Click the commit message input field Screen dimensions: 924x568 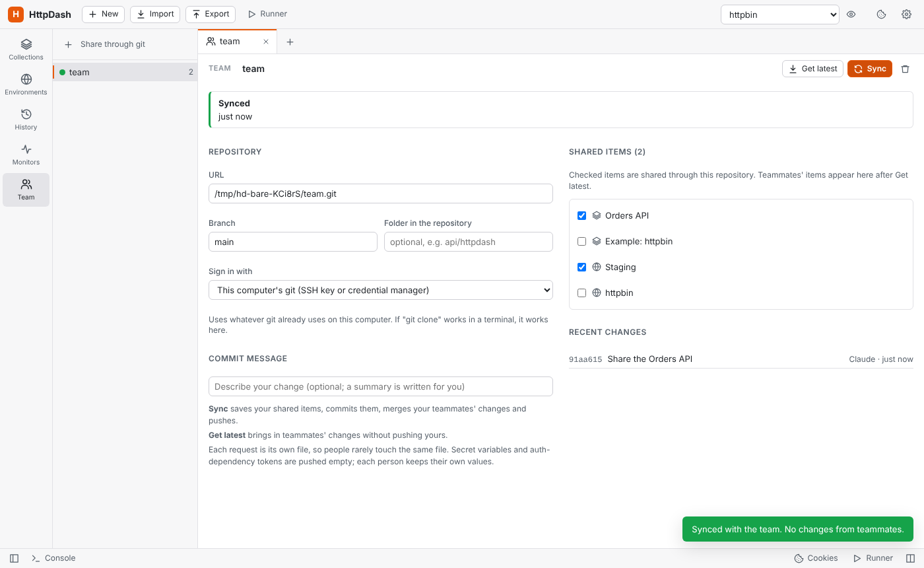(381, 386)
